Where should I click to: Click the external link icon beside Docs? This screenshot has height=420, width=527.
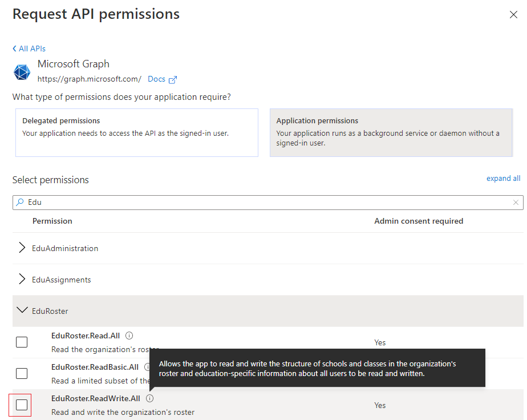pyautogui.click(x=173, y=79)
